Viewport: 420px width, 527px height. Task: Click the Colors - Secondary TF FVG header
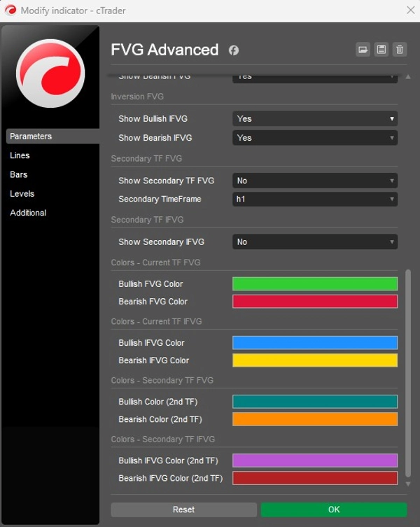point(162,380)
